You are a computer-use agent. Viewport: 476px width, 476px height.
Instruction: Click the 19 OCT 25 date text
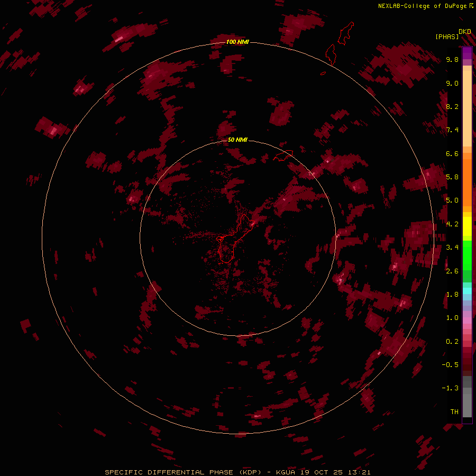click(321, 472)
